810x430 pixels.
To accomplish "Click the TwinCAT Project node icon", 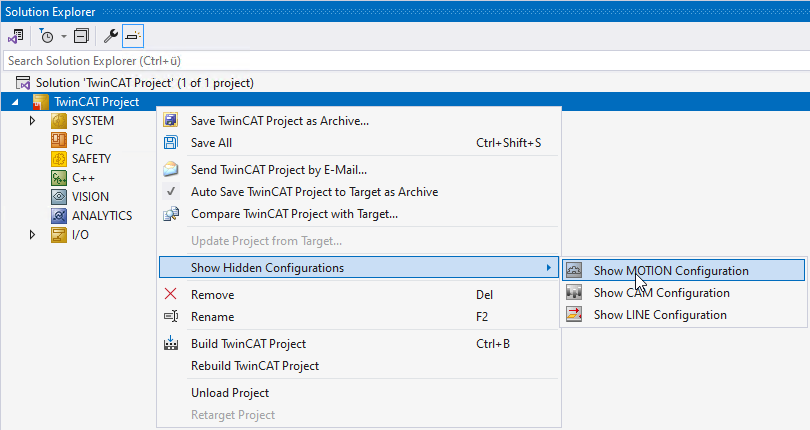I will 40,102.
